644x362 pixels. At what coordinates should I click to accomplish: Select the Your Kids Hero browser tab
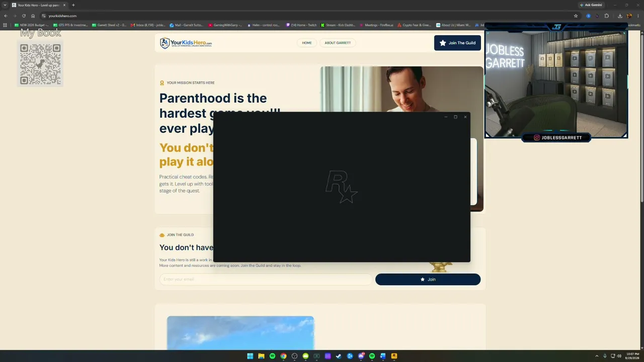coord(39,5)
